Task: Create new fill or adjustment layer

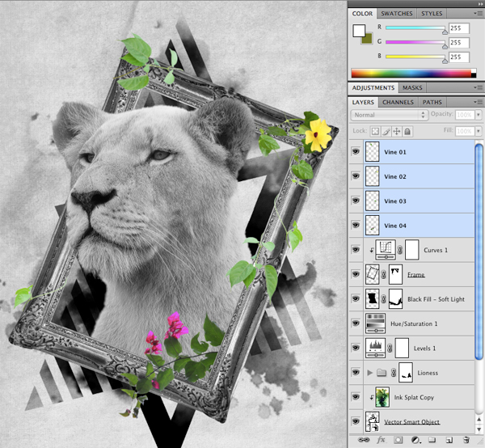Action: 416,440
